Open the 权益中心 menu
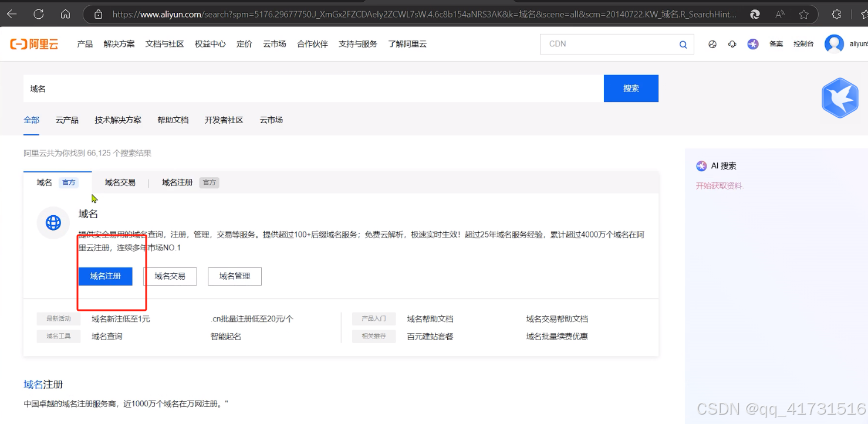 click(210, 44)
